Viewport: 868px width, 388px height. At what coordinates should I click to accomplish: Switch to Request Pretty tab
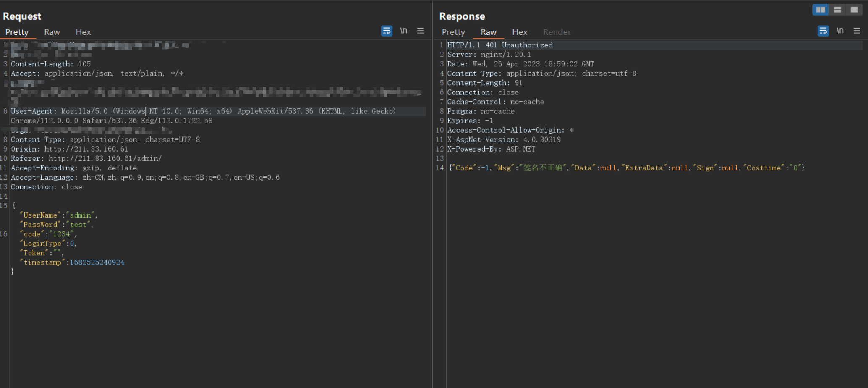coord(17,32)
